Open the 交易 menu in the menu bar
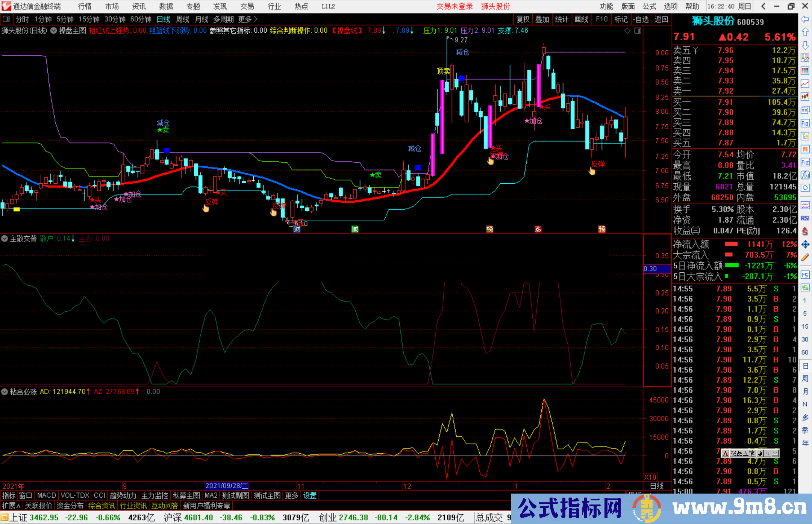812x524 pixels. [247, 6]
